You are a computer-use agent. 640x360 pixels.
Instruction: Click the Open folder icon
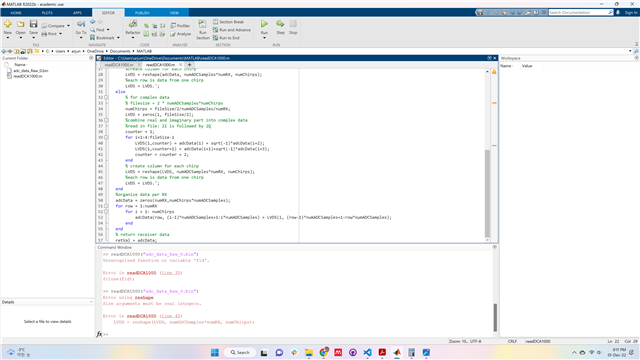tap(20, 24)
